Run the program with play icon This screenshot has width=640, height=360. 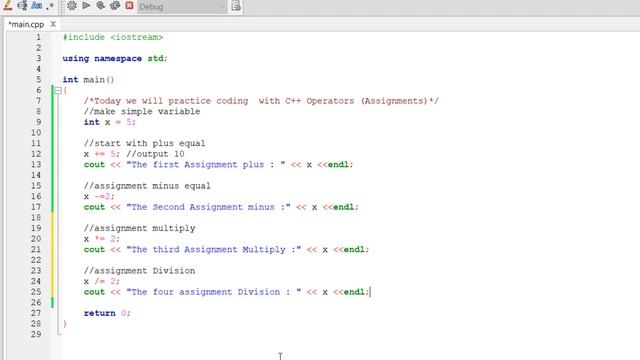click(86, 6)
